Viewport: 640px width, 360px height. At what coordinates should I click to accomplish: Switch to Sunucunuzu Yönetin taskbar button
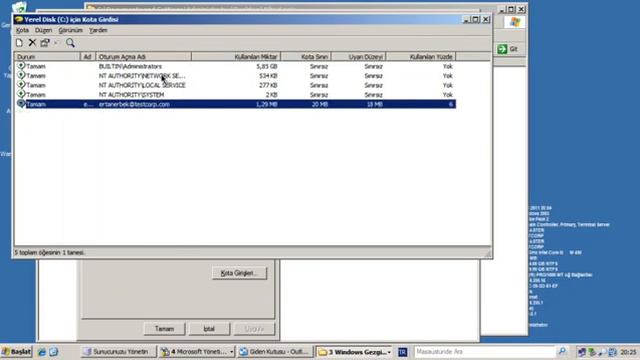click(119, 351)
